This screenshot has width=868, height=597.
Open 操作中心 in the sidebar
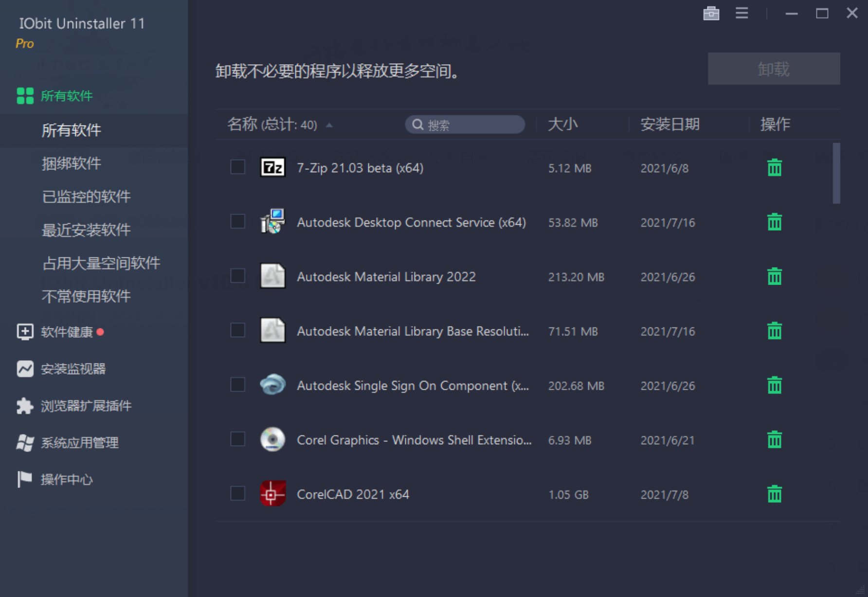coord(67,480)
